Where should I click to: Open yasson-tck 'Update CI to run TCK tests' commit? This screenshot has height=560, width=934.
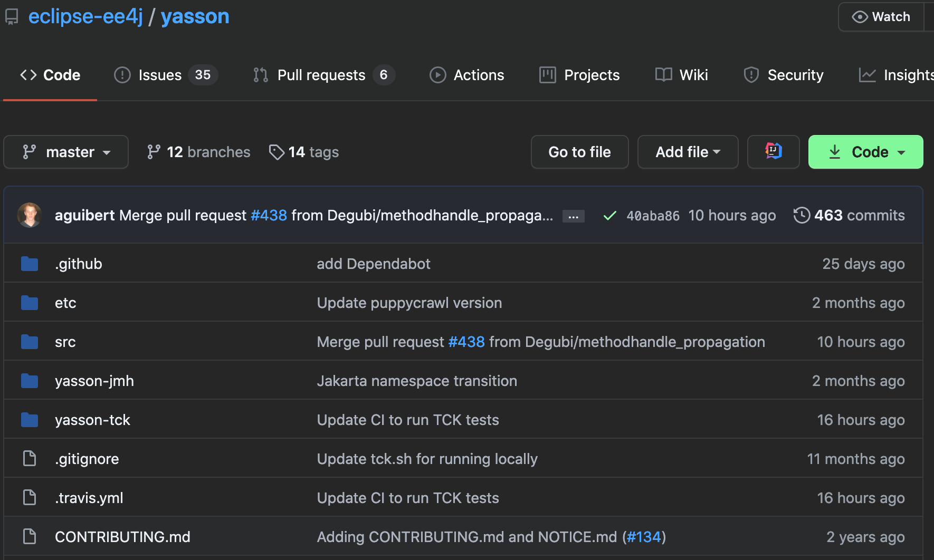click(408, 420)
